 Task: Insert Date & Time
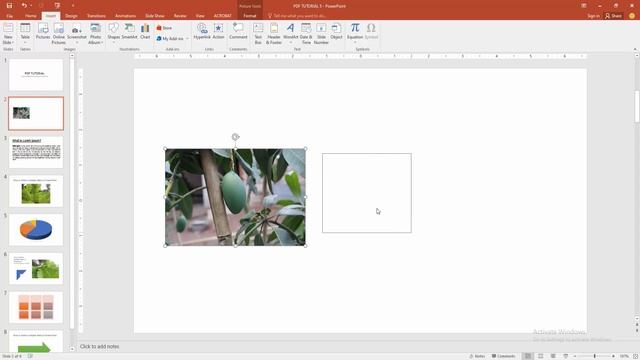pyautogui.click(x=306, y=33)
